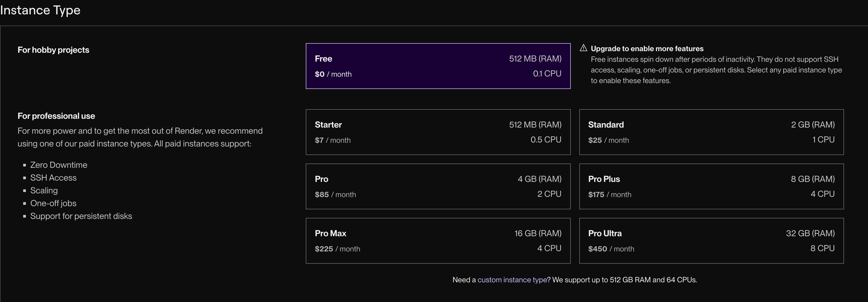The width and height of the screenshot is (868, 302).
Task: Click the Zero Downtime bullet
Action: pos(59,165)
